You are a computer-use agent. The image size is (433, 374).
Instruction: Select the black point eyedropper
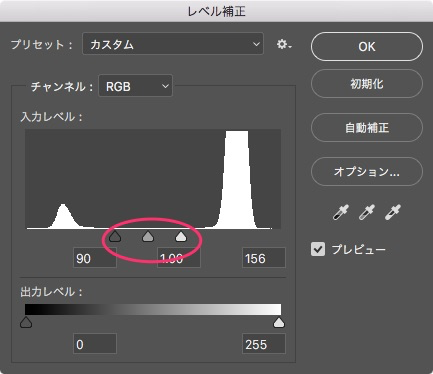(x=341, y=212)
